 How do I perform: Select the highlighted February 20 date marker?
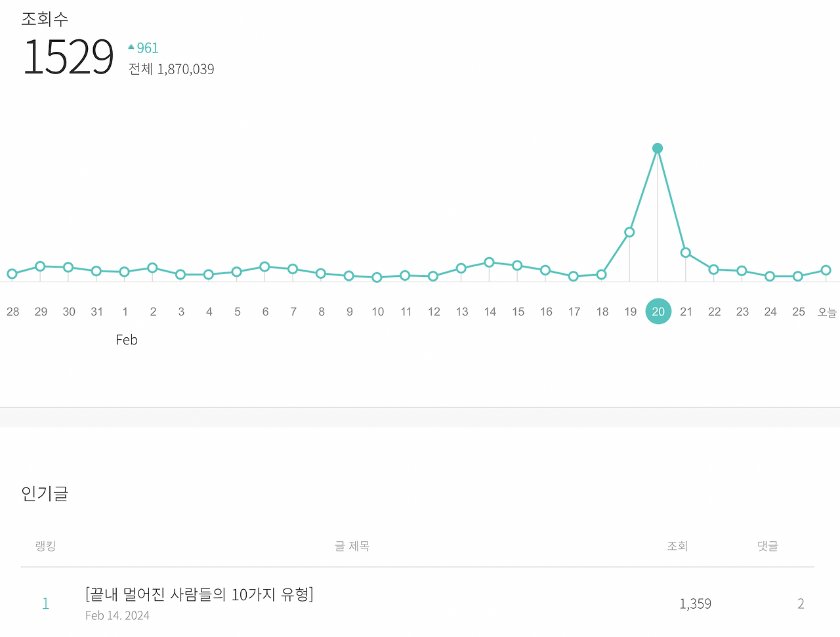point(658,311)
